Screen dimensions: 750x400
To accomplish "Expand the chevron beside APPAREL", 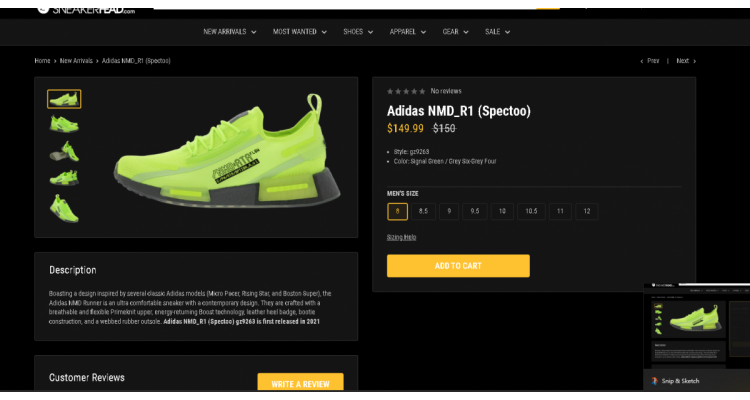I will [423, 32].
